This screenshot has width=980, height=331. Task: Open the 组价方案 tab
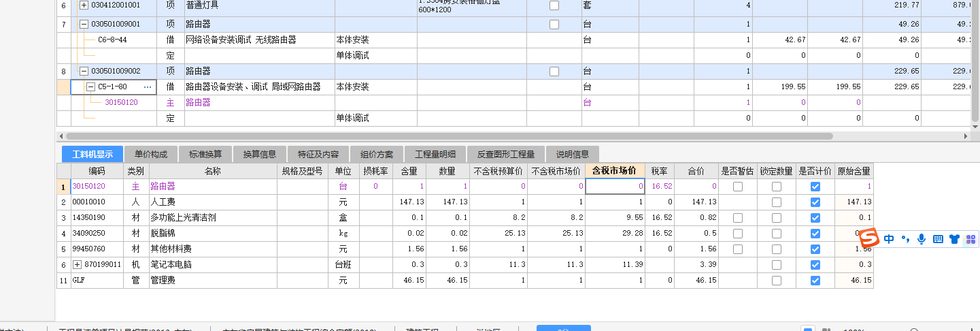[377, 154]
